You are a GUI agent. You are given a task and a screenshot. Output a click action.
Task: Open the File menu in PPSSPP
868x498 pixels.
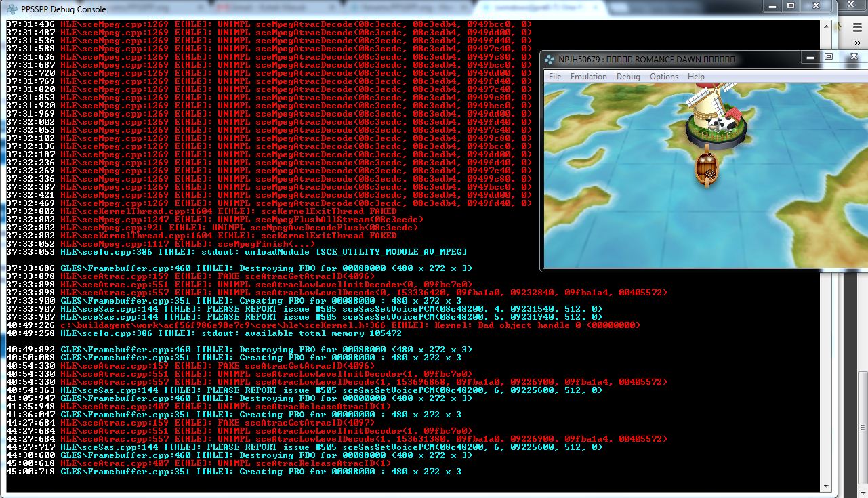pos(554,77)
